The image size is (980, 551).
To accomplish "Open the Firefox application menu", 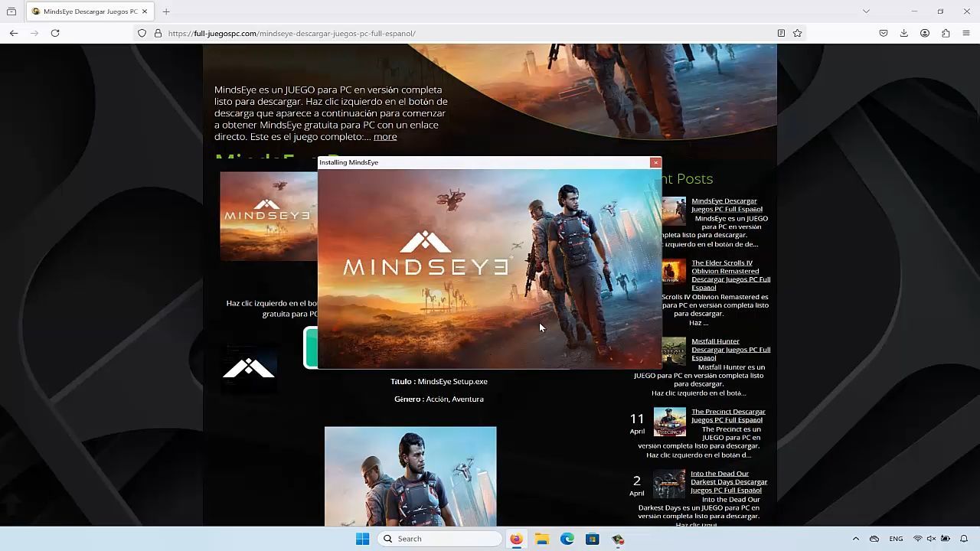I will 966,33.
